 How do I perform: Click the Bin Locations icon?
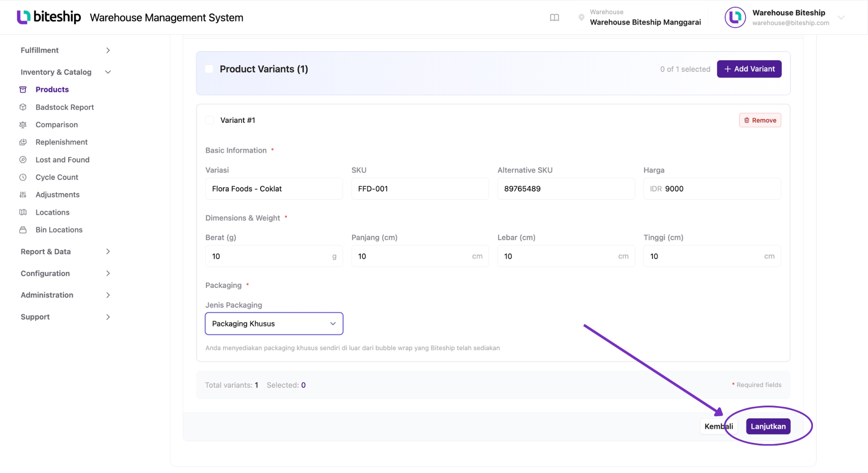point(23,230)
